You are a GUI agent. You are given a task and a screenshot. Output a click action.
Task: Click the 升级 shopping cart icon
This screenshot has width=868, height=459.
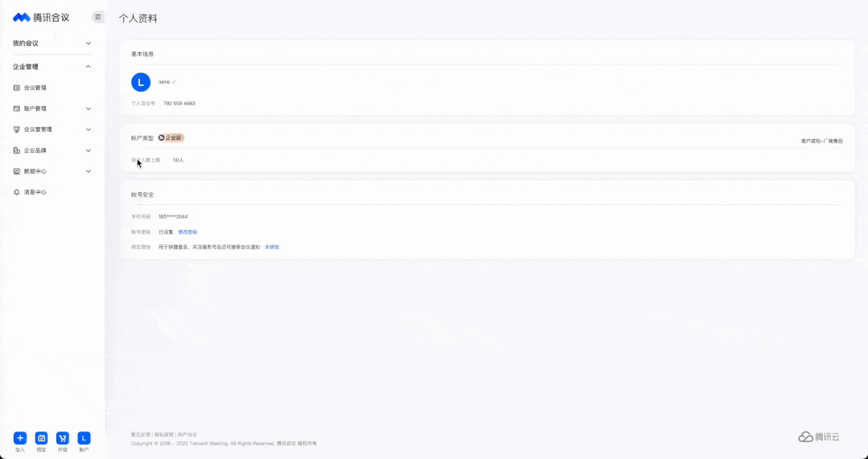63,438
